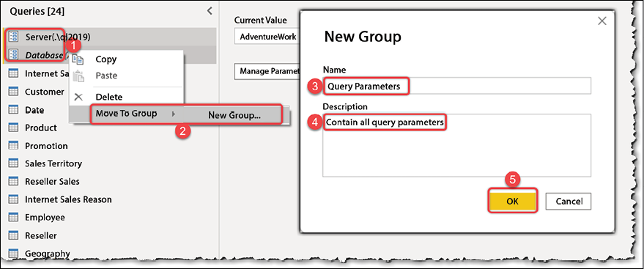Select the Date query

34,110
